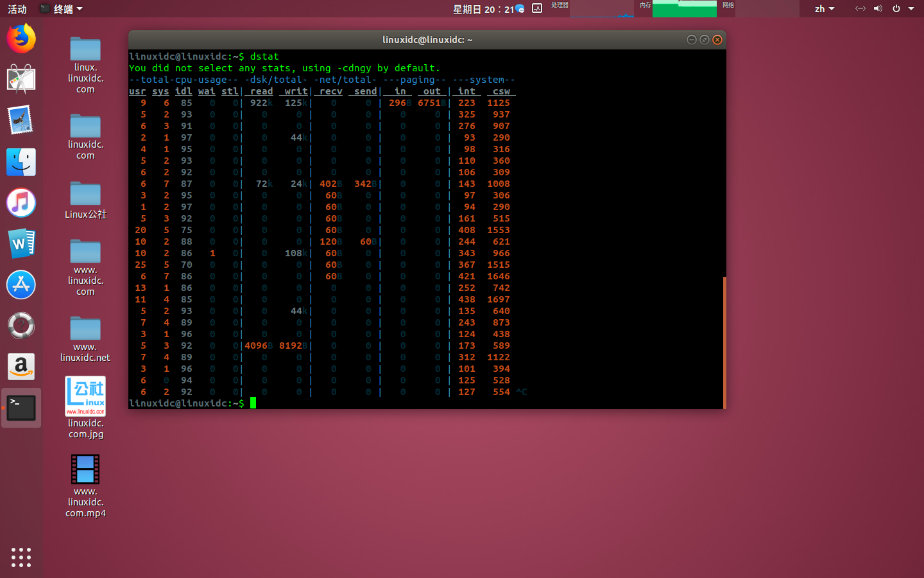Open the Linux公社 desktop folder
Screen dimensions: 924x578
[85, 200]
